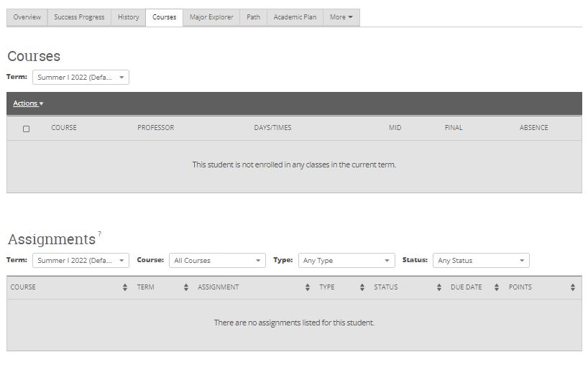The image size is (588, 380).
Task: Expand the Assignments Term dropdown
Action: [81, 261]
